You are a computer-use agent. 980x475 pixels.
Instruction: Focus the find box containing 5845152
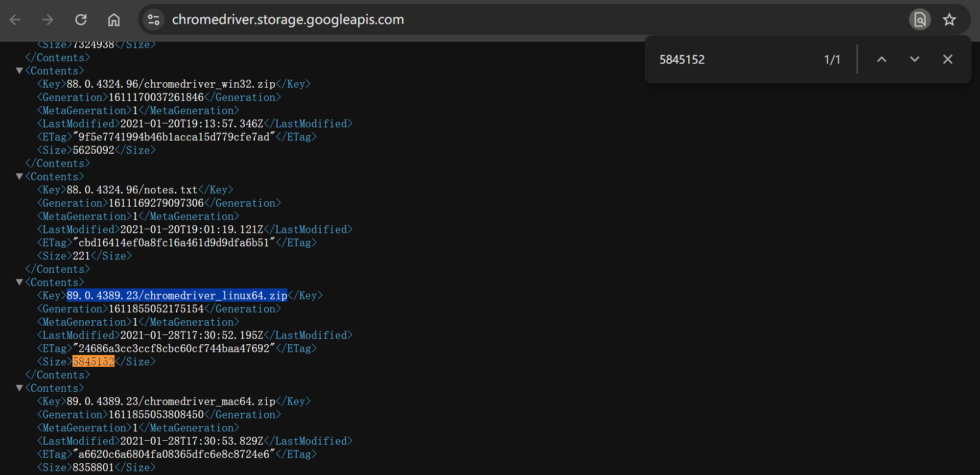pos(734,59)
